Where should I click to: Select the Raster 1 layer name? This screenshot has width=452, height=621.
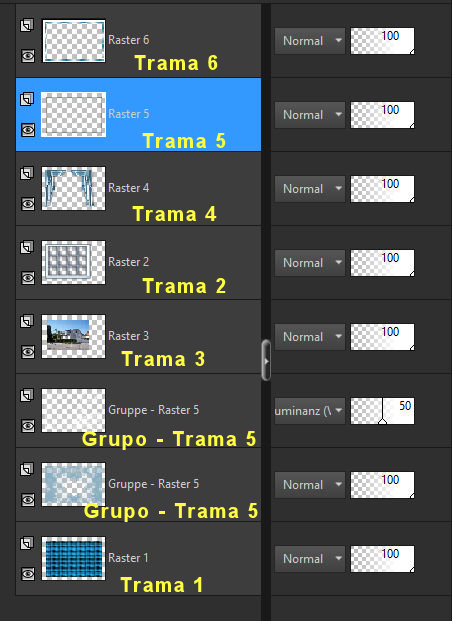[x=128, y=558]
